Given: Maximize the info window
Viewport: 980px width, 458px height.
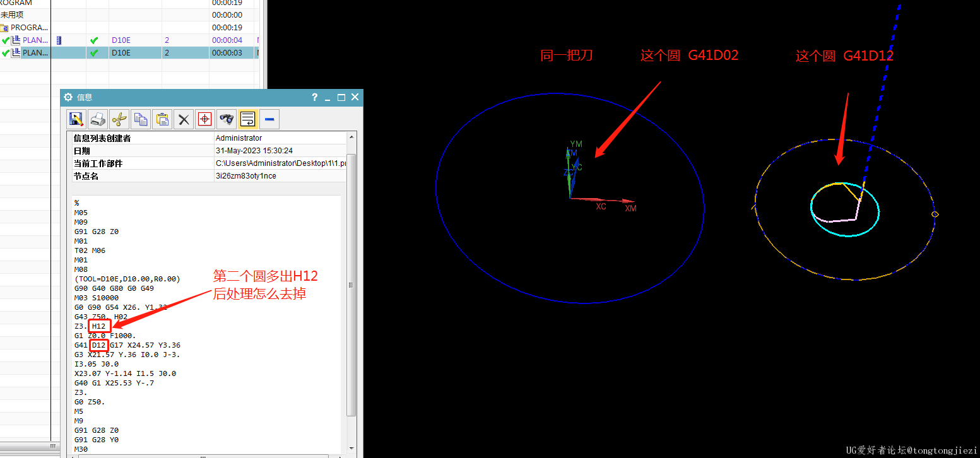Looking at the screenshot, I should [341, 97].
